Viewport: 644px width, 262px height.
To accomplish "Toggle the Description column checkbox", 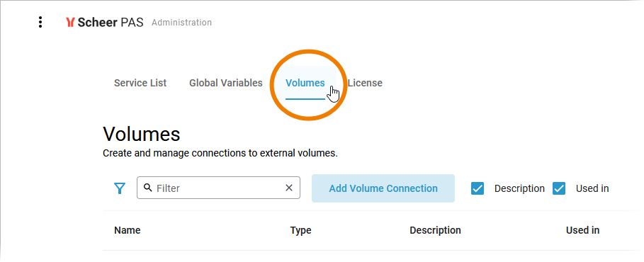I will [x=478, y=188].
